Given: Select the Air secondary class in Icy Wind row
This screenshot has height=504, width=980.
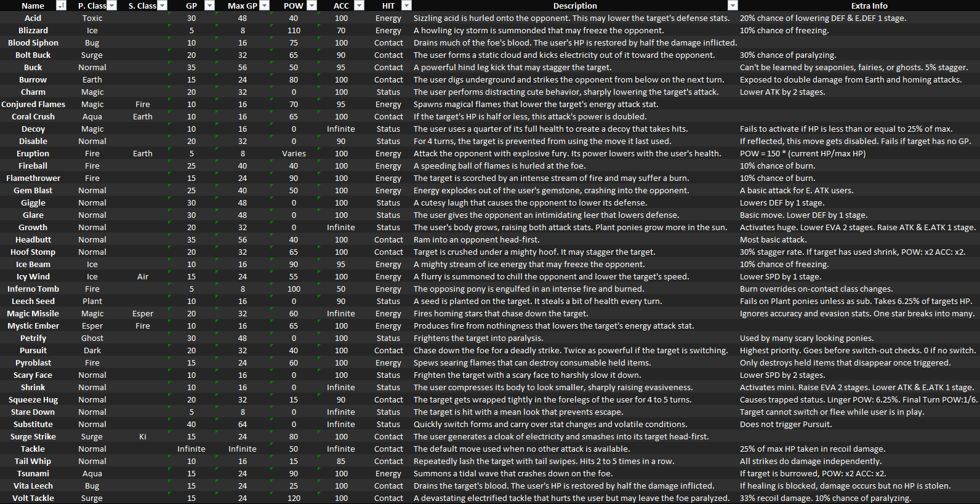Looking at the screenshot, I should [x=143, y=276].
